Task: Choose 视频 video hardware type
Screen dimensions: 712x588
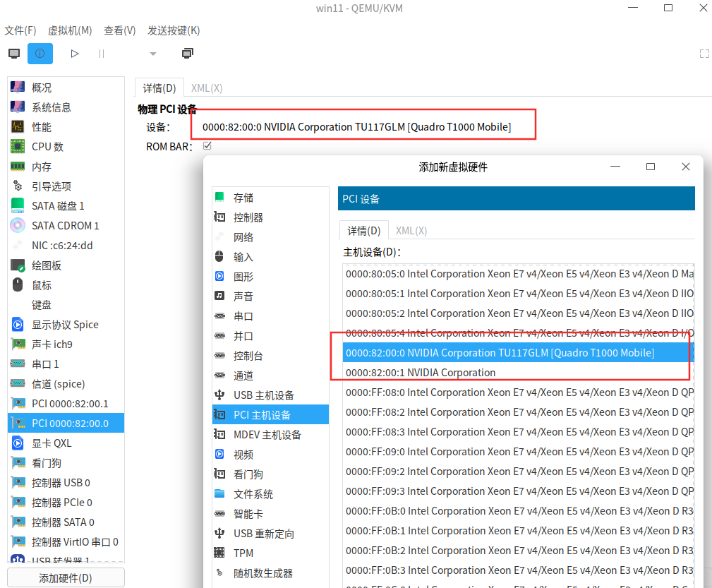Action: [x=271, y=455]
